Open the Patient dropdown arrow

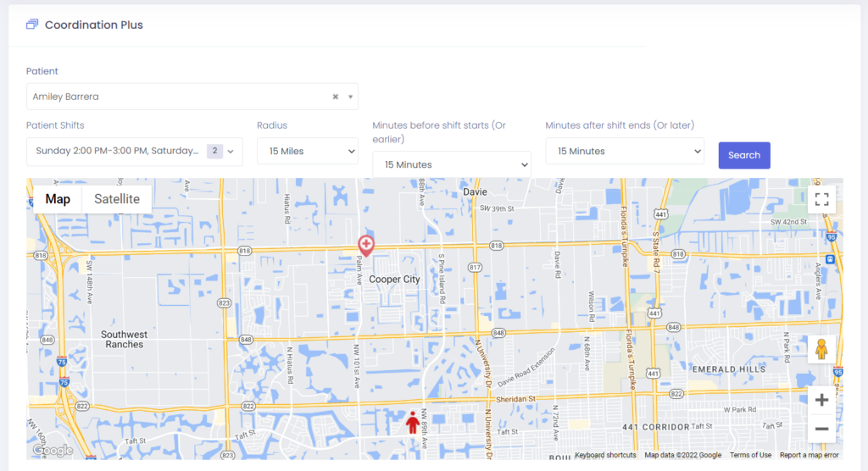[350, 97]
